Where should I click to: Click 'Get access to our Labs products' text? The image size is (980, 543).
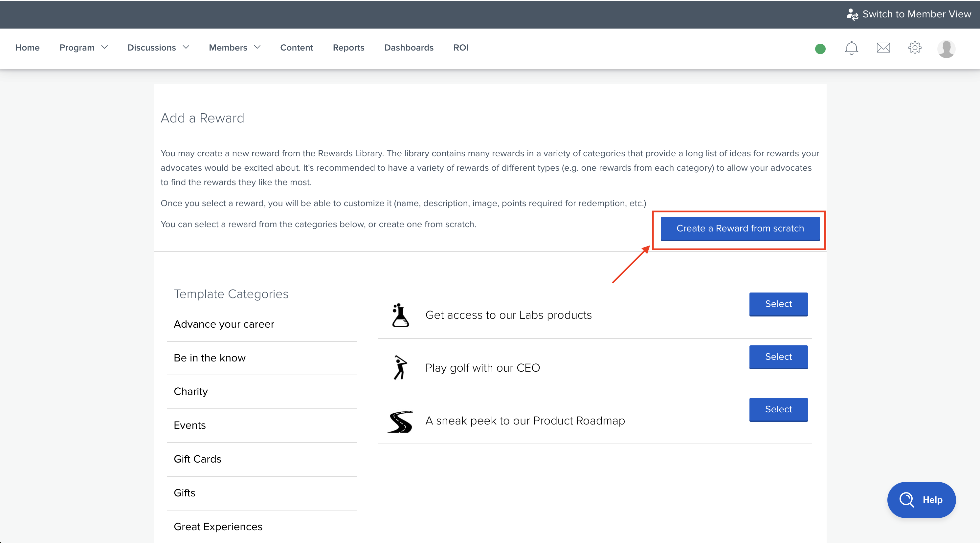508,315
